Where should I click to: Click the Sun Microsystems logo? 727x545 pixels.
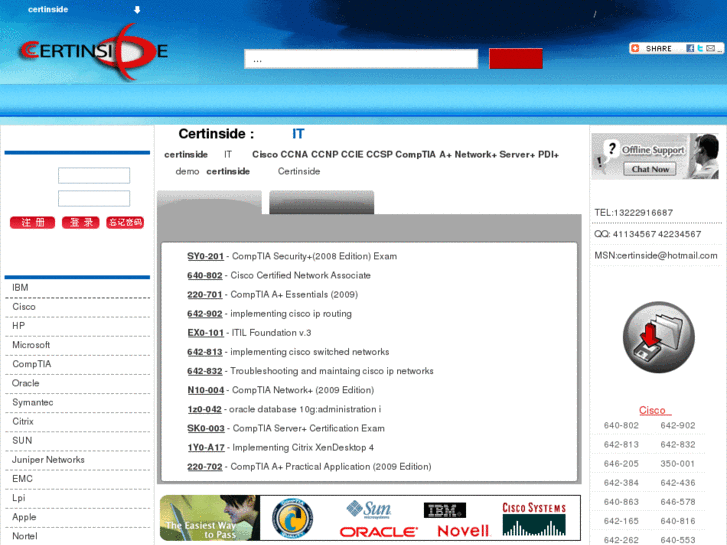[369, 509]
